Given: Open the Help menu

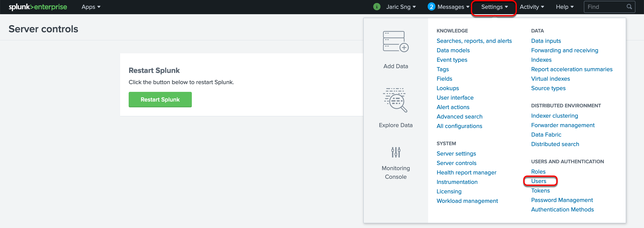Looking at the screenshot, I should (565, 7).
